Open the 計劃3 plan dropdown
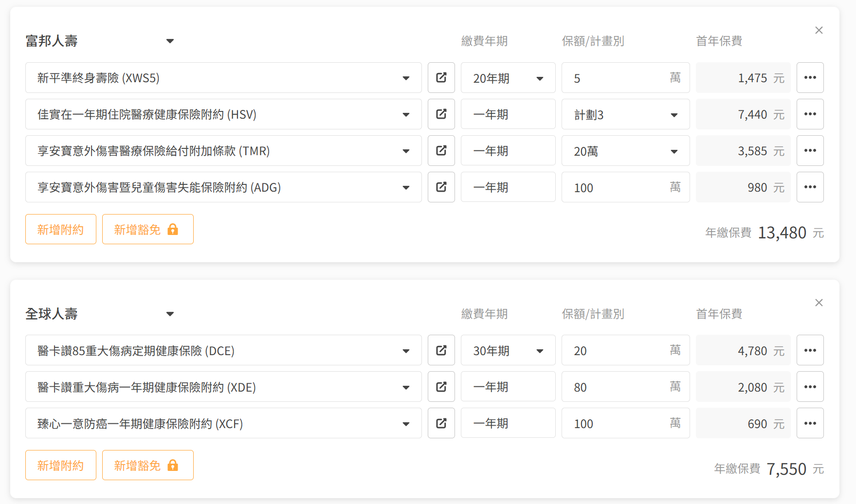Image resolution: width=856 pixels, height=504 pixels. pyautogui.click(x=625, y=115)
